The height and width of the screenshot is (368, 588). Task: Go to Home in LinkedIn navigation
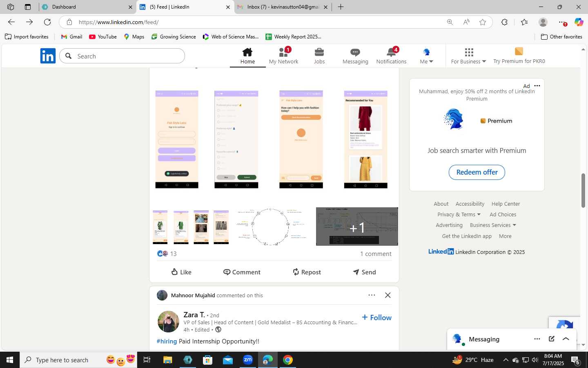(247, 56)
